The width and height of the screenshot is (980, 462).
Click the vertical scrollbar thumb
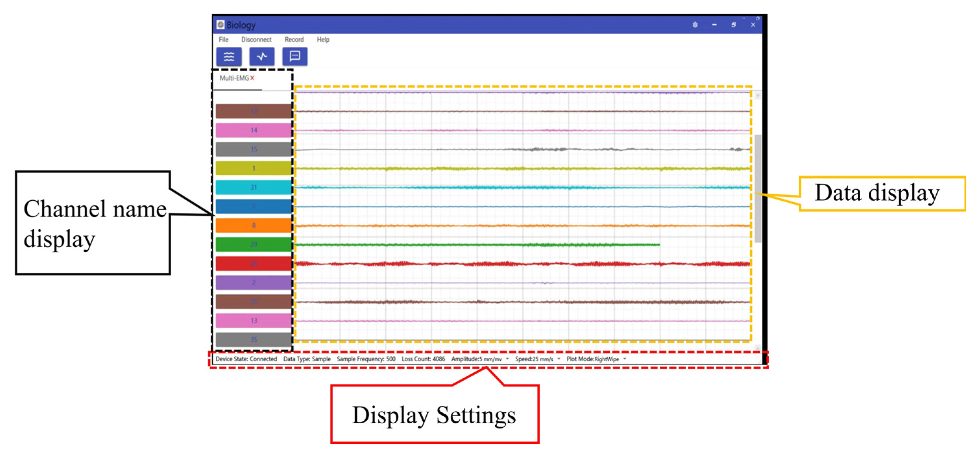(757, 188)
